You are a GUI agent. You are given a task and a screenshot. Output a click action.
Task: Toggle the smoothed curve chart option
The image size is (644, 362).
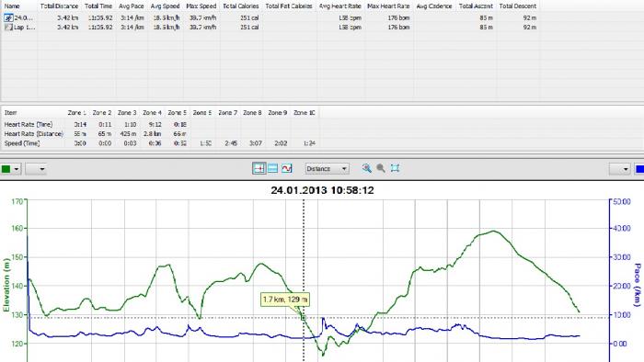pos(287,168)
